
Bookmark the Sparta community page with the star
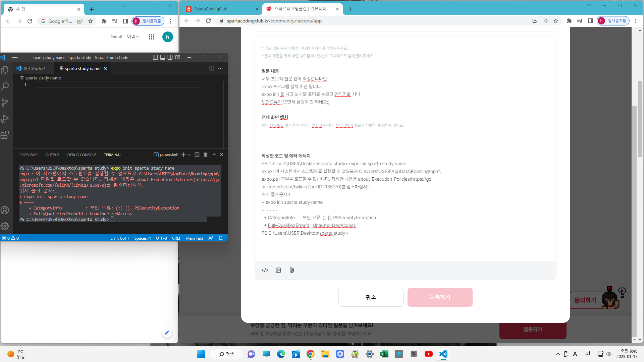(556, 21)
